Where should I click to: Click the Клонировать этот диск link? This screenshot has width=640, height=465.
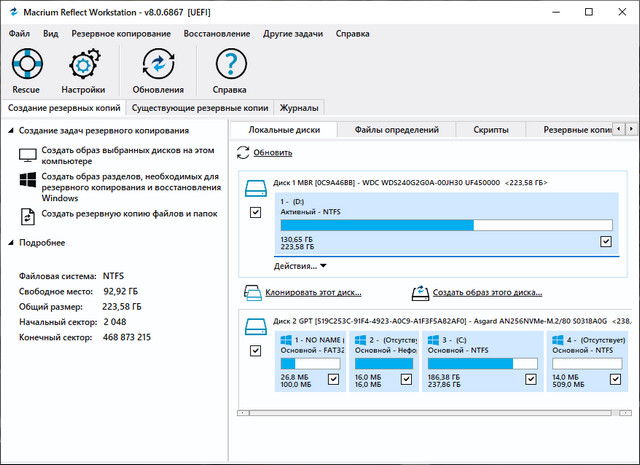tap(312, 293)
